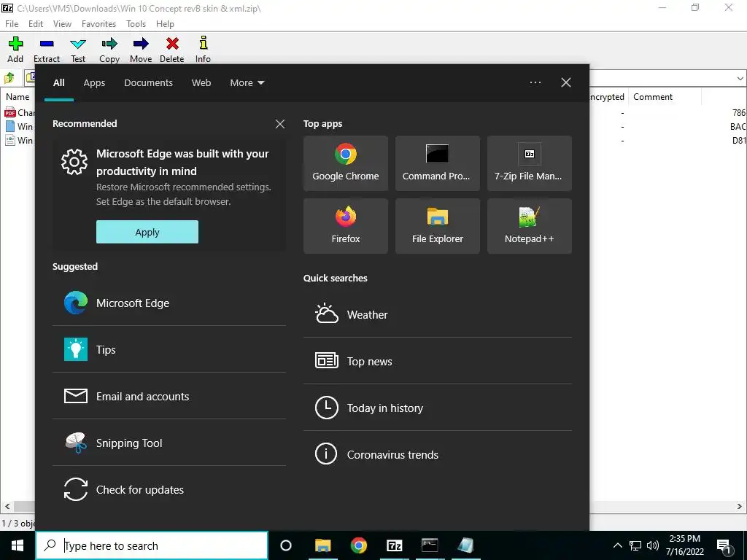Click Cortana circle on taskbar
This screenshot has width=747, height=560.
[286, 545]
